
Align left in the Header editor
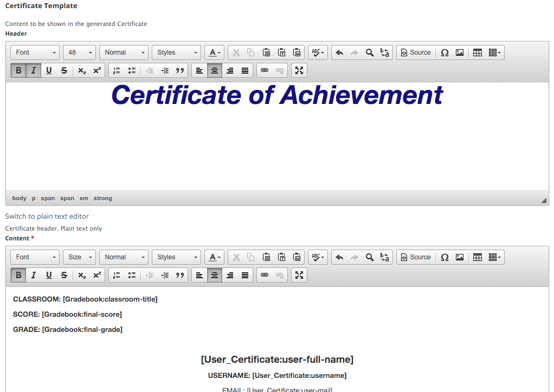click(199, 70)
